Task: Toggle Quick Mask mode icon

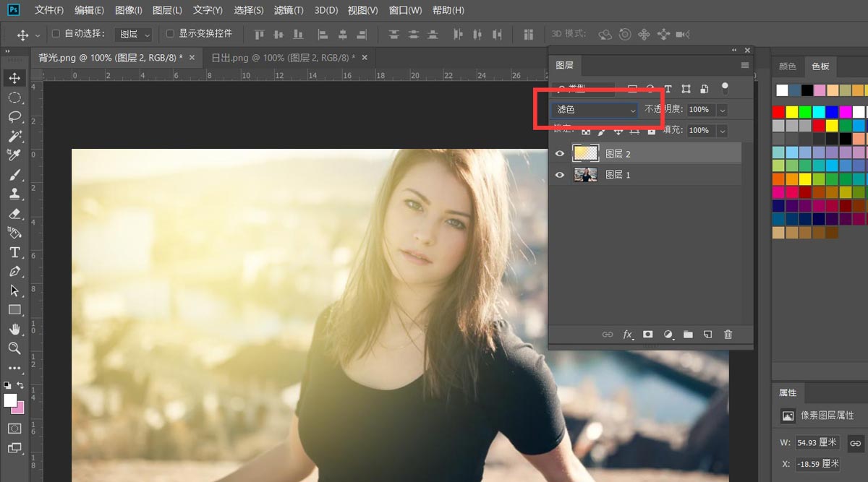Action: coord(14,429)
